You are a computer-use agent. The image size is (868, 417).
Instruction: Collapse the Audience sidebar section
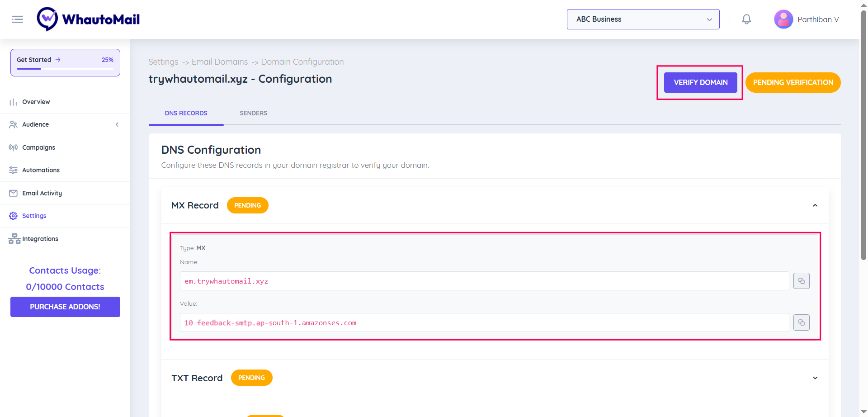pyautogui.click(x=117, y=124)
